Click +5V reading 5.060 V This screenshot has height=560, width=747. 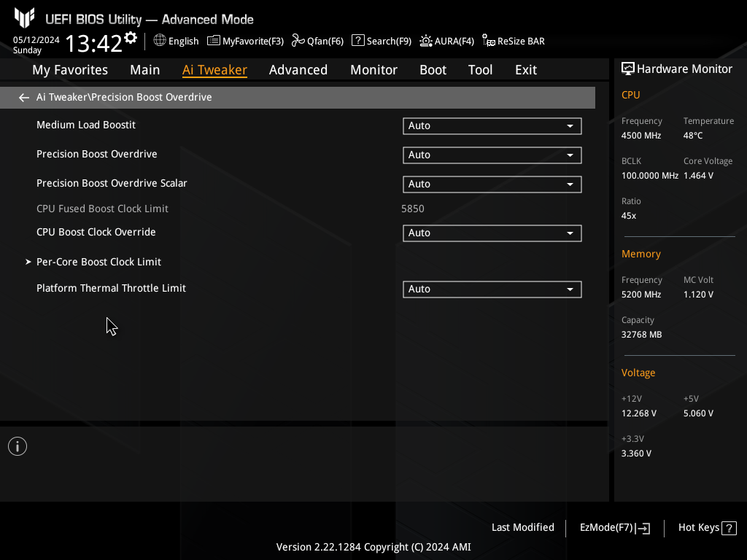698,413
